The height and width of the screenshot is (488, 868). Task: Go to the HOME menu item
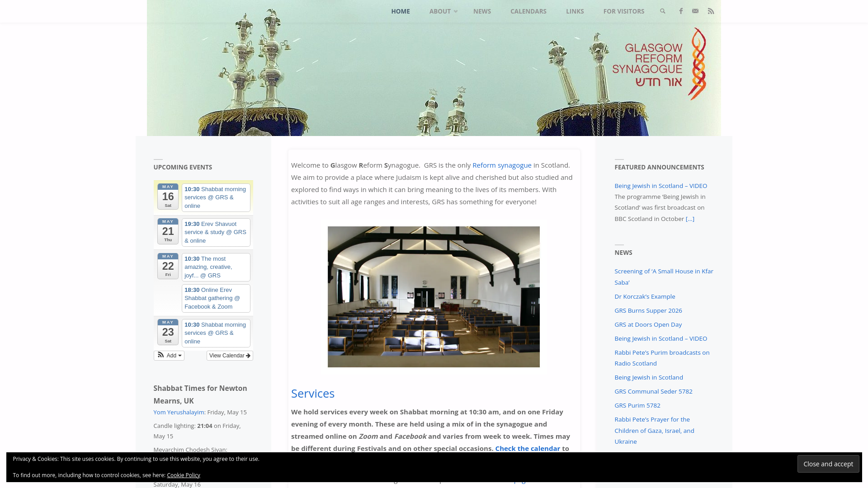(x=401, y=11)
